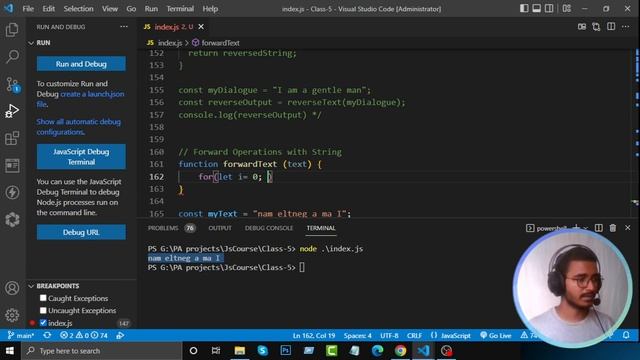Switch to the OUTPUT tab
The width and height of the screenshot is (640, 360).
point(220,228)
